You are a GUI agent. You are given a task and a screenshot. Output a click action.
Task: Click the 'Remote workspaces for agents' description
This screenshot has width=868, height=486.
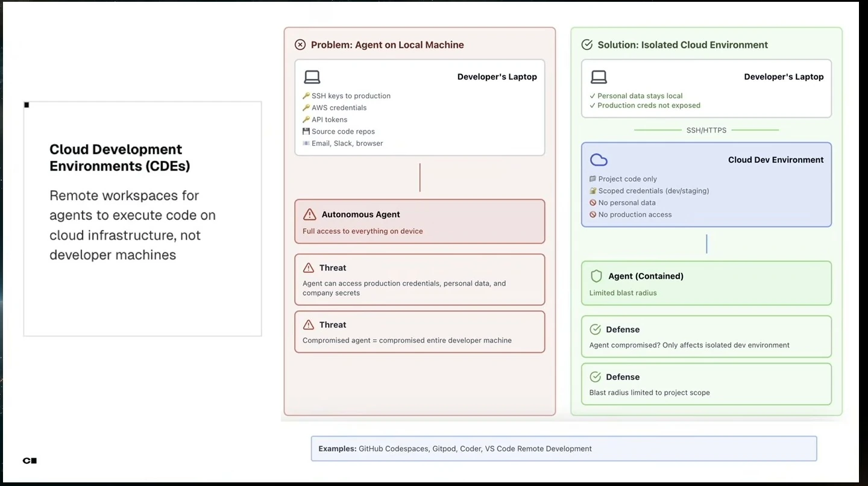point(133,225)
